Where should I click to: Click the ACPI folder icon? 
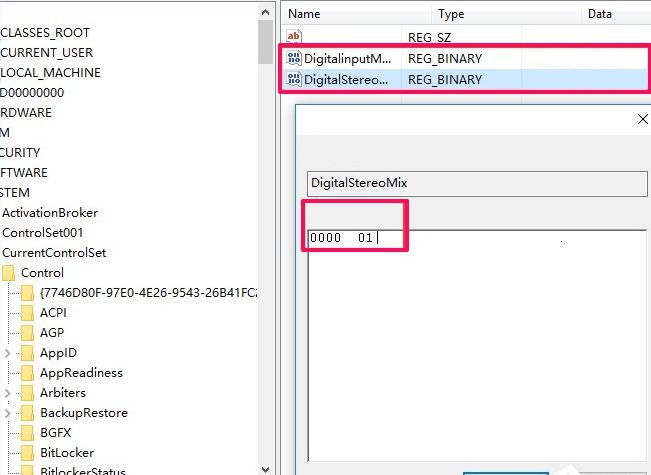tap(27, 313)
